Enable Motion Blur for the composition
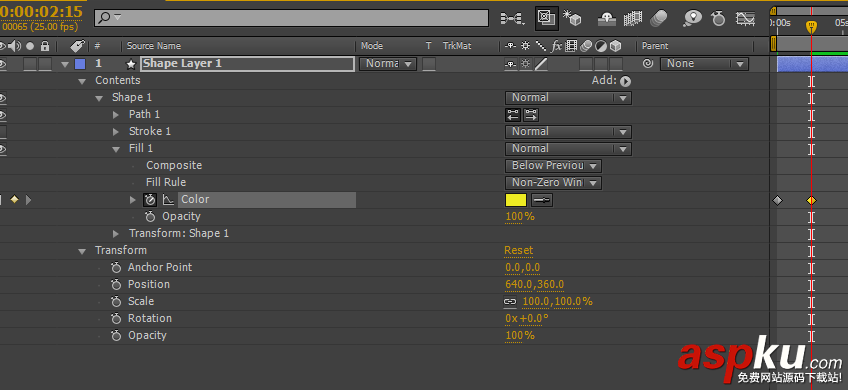Image resolution: width=848 pixels, height=390 pixels. 658,19
